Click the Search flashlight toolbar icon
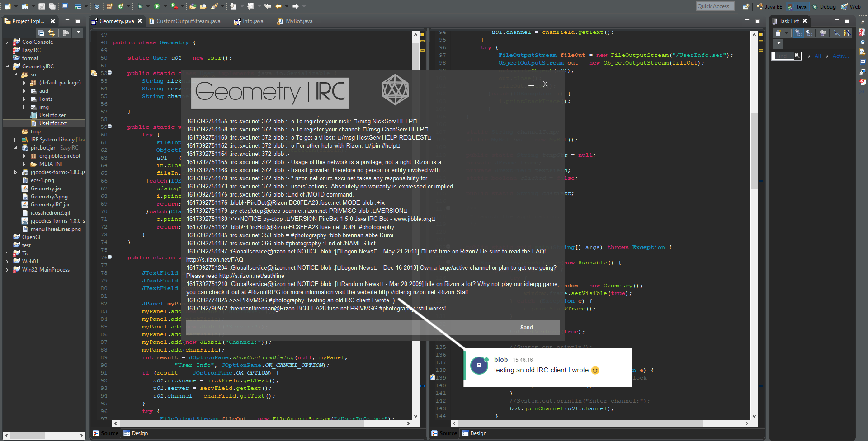The image size is (868, 441). (x=214, y=6)
